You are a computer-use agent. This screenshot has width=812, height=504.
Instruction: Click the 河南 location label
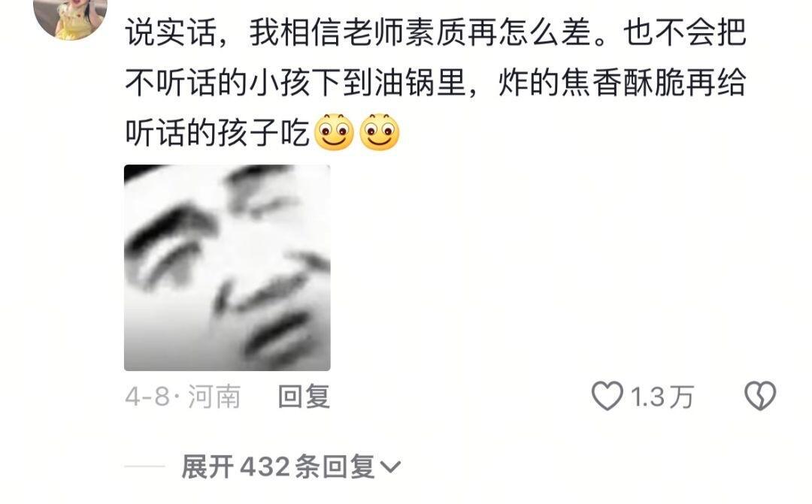click(214, 397)
